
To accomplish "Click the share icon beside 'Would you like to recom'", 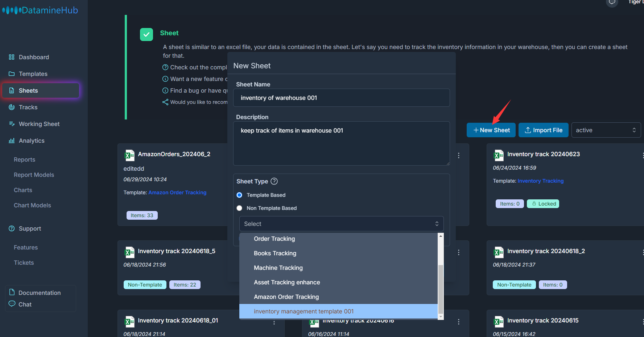I will (x=165, y=102).
